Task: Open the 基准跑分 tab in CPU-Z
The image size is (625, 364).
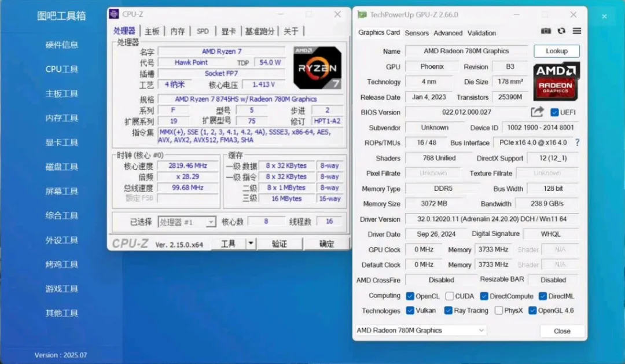Action: click(x=259, y=31)
